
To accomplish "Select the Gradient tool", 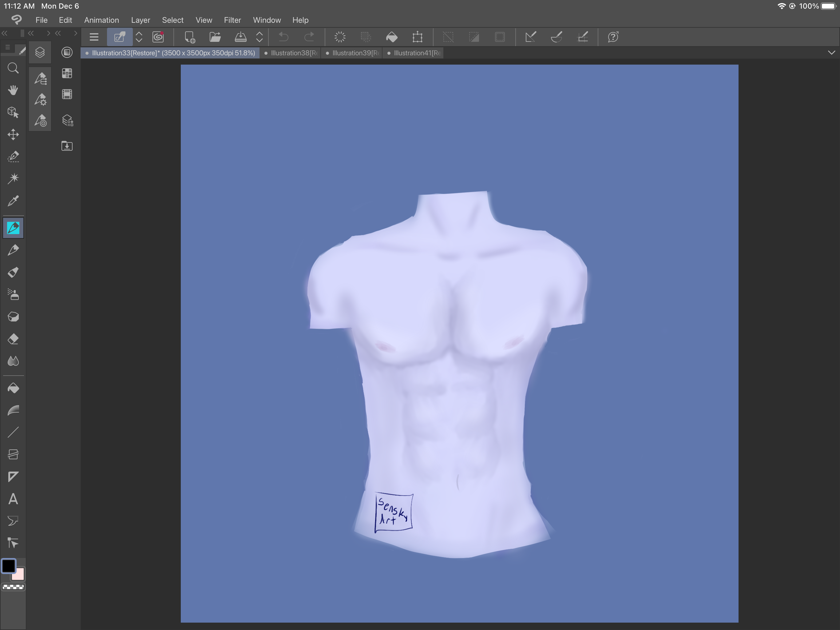I will point(13,410).
